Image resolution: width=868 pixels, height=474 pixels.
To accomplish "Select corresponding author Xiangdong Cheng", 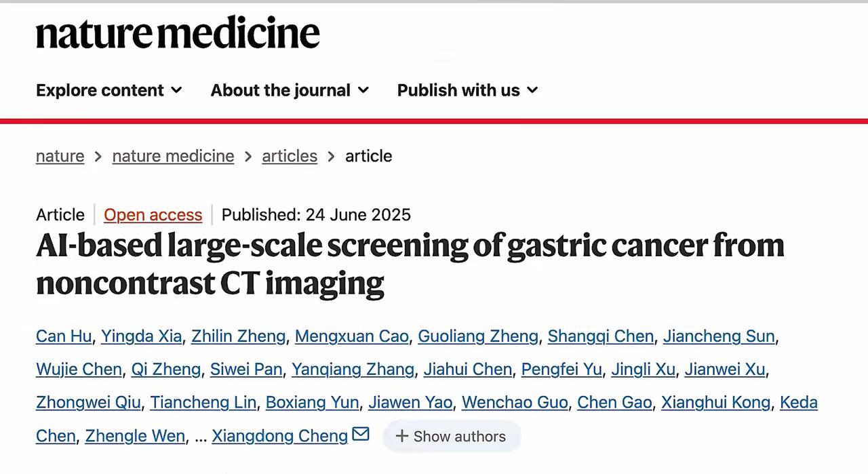I will click(279, 436).
